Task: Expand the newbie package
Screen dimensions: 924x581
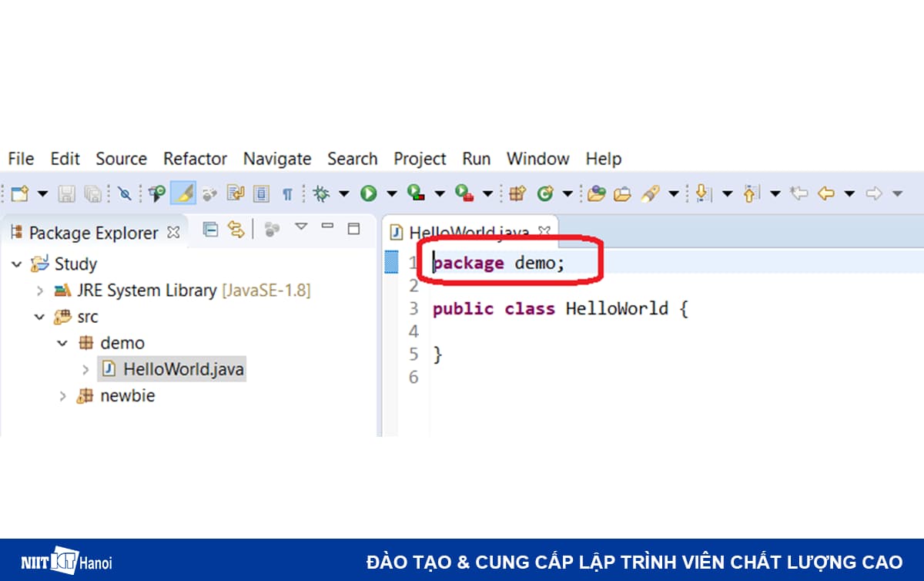Action: tap(63, 395)
